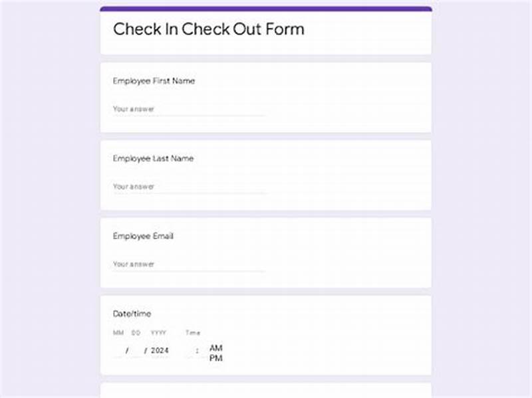Click the Employee Last Name answer field

[x=190, y=186]
